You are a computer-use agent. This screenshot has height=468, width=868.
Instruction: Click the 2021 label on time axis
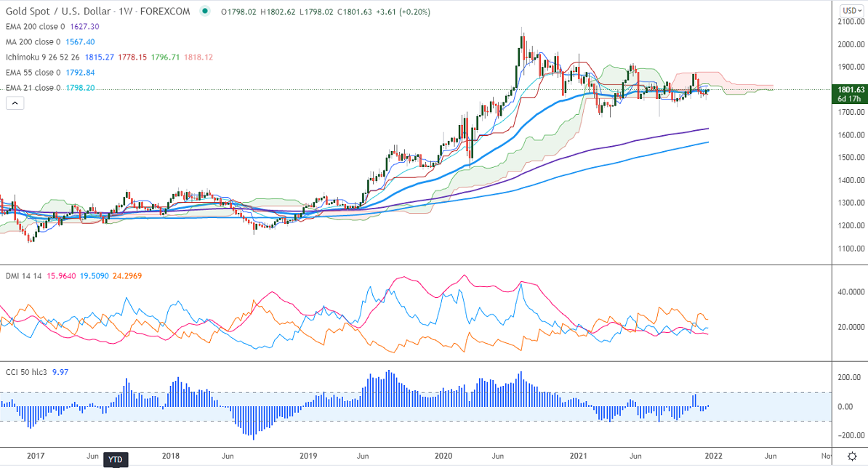(x=579, y=456)
